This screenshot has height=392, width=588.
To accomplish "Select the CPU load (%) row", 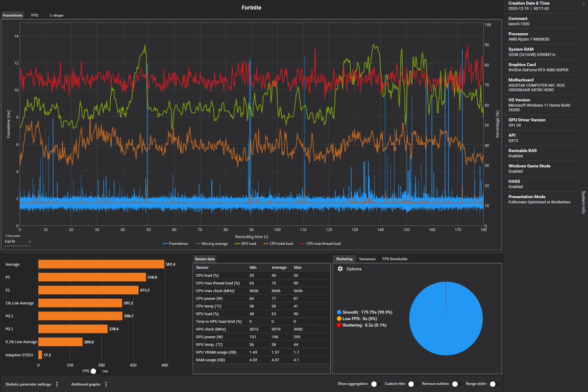I will [x=262, y=276].
